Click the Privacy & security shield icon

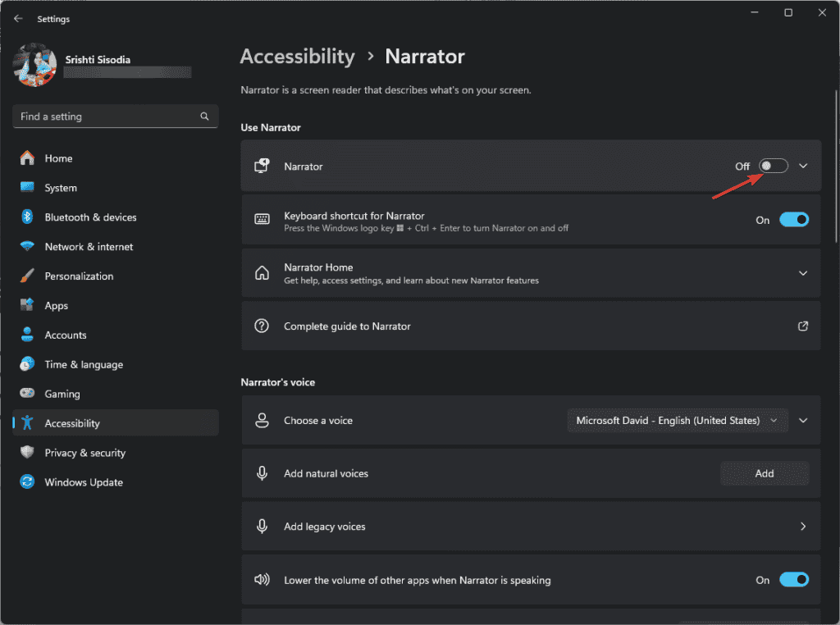click(x=27, y=453)
